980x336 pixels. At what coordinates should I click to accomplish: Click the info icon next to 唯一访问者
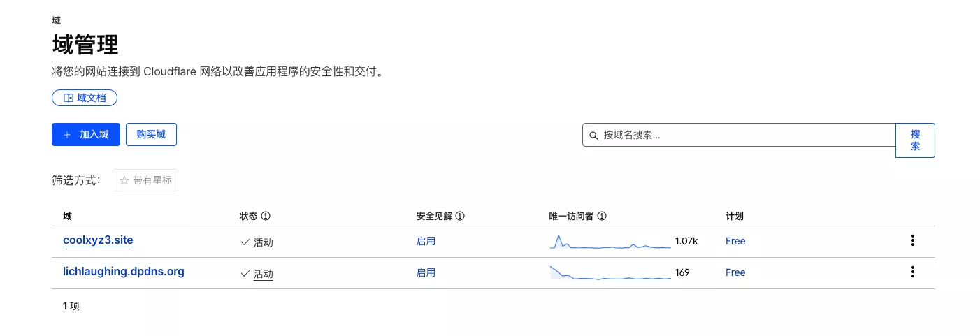coord(602,217)
